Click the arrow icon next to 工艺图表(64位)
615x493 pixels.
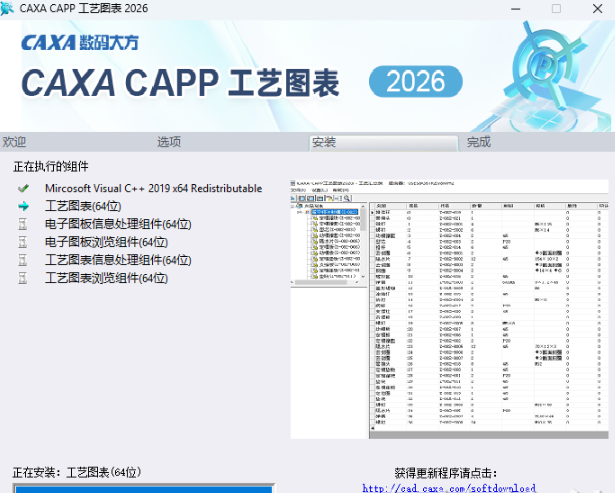[23, 206]
